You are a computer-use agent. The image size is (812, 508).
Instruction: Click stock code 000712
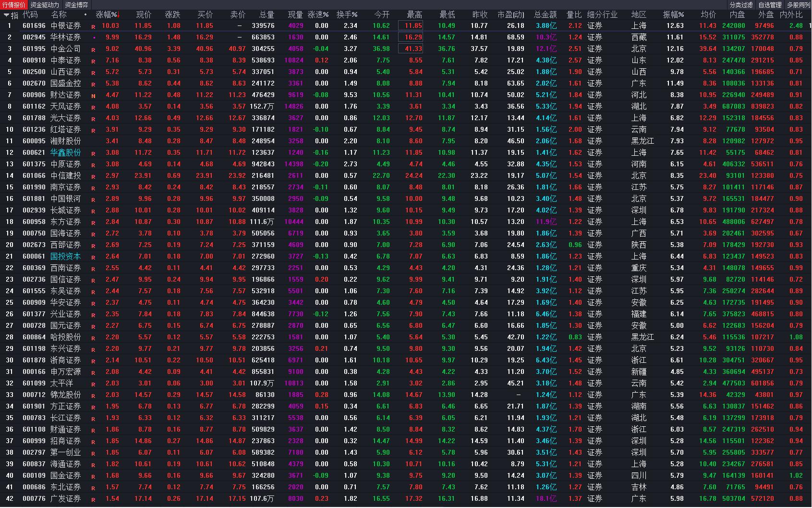[34, 395]
